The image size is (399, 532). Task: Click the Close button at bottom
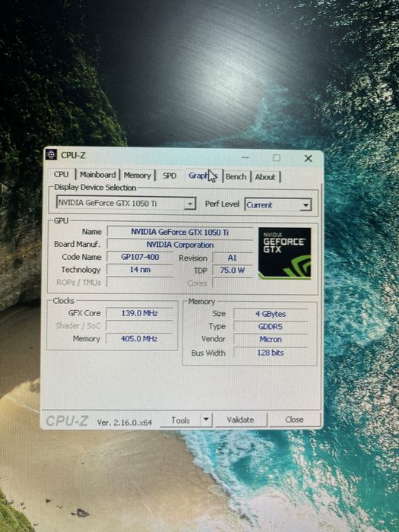click(295, 420)
